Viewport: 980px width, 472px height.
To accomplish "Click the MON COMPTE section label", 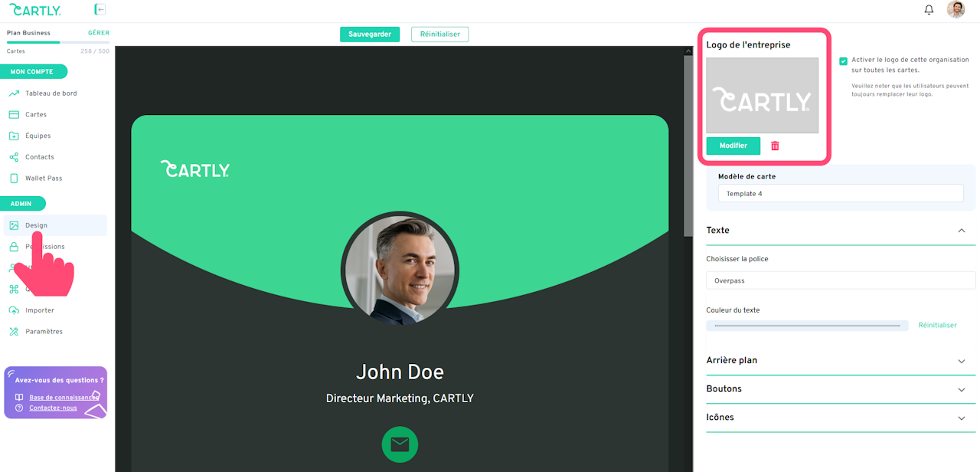I will coord(34,72).
